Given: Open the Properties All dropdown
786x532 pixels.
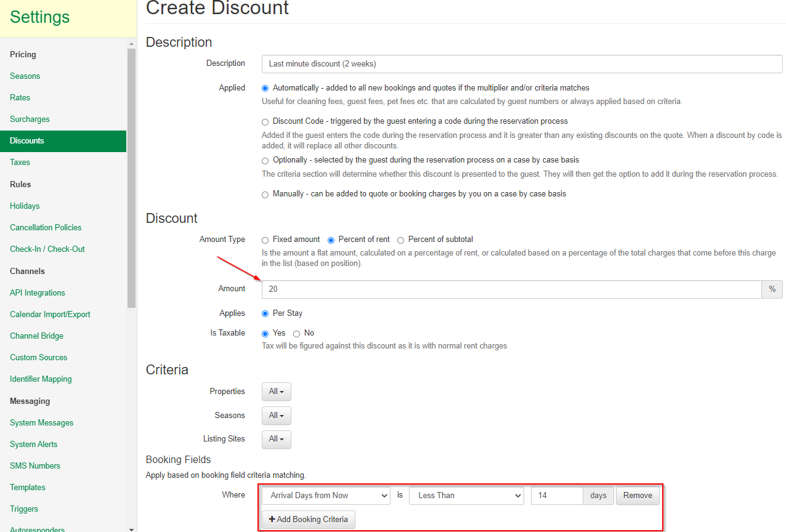Looking at the screenshot, I should [x=276, y=392].
